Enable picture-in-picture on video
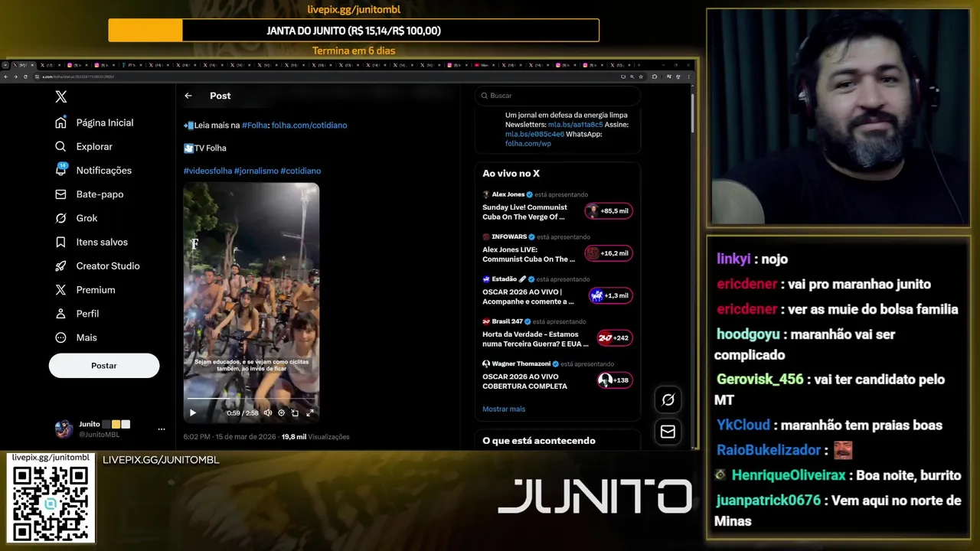Image resolution: width=980 pixels, height=551 pixels. (x=296, y=412)
